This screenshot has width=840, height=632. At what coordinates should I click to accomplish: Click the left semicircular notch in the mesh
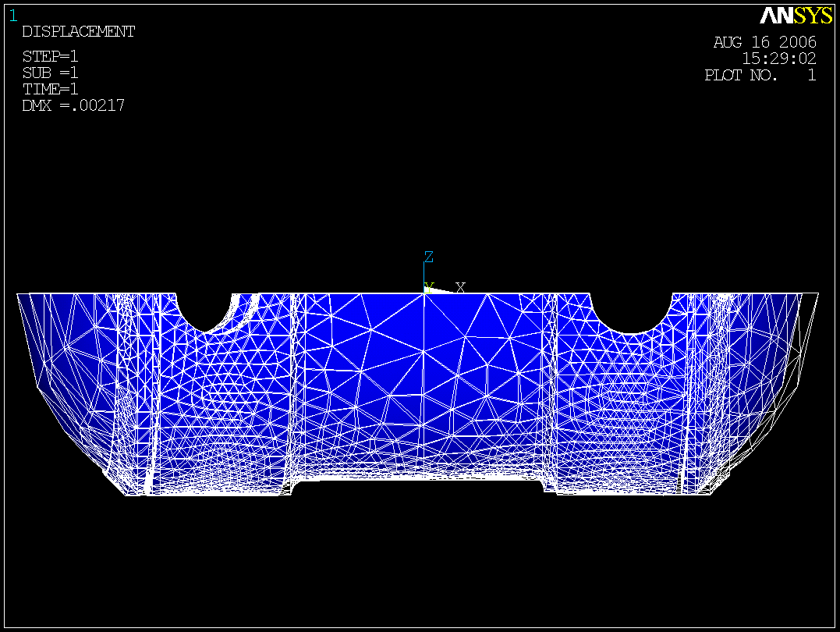click(204, 311)
